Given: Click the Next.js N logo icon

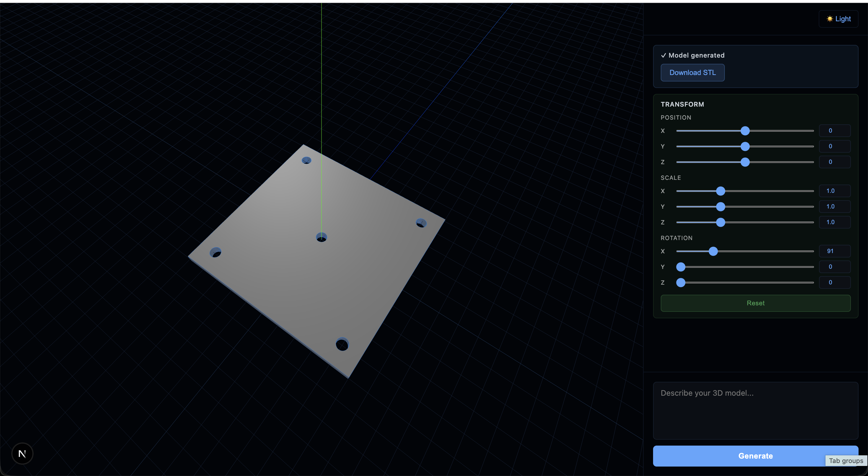Looking at the screenshot, I should click(x=22, y=454).
